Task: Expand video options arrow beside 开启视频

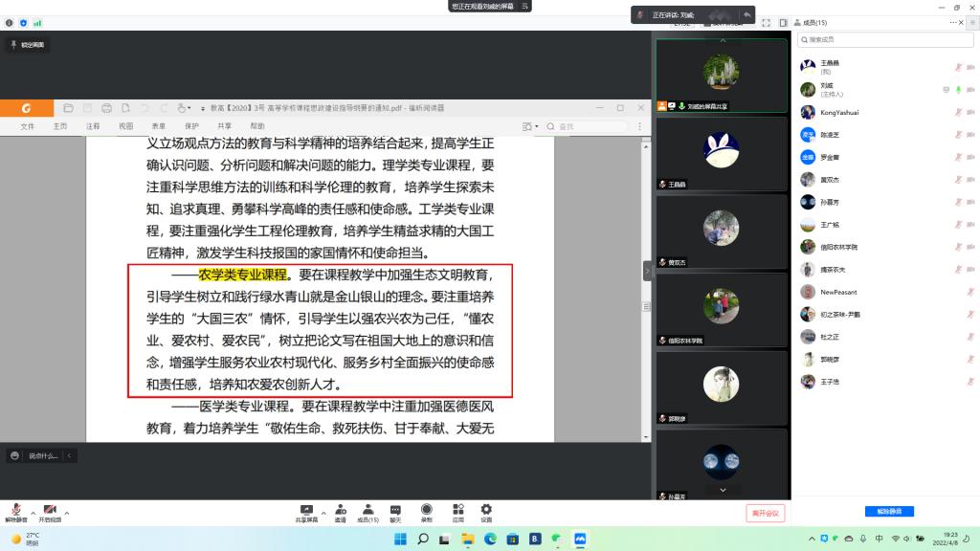Action: (66, 513)
